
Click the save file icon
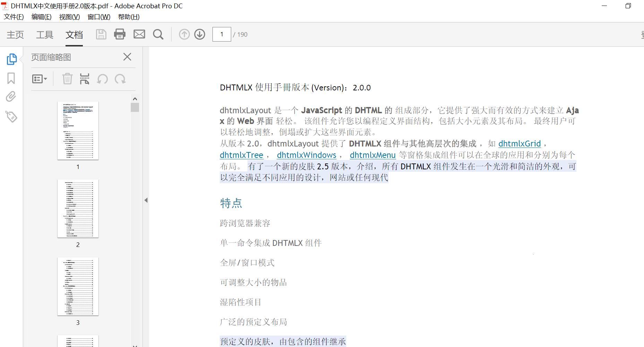point(101,34)
